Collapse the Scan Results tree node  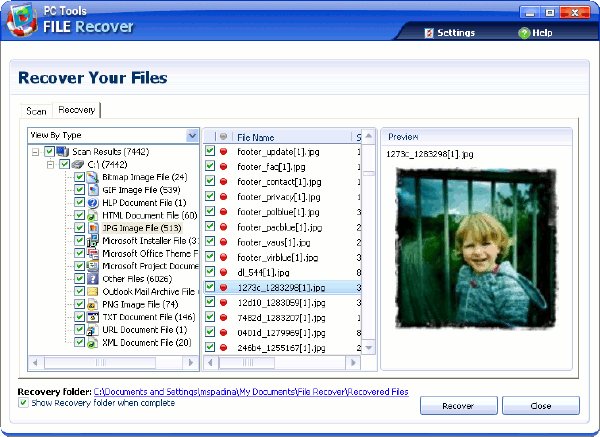click(35, 152)
